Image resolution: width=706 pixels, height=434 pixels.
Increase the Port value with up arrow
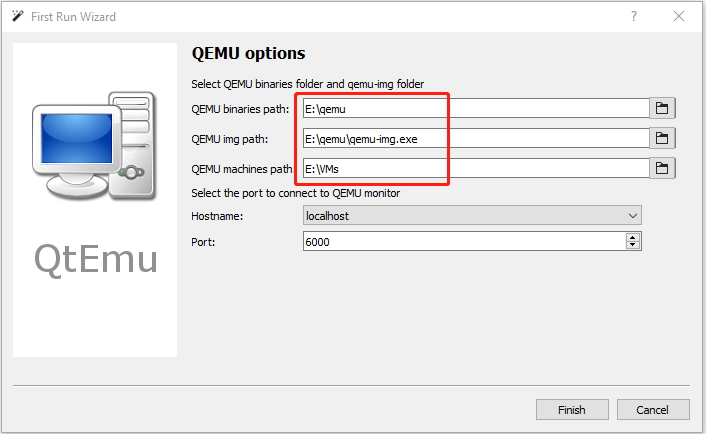pyautogui.click(x=633, y=237)
